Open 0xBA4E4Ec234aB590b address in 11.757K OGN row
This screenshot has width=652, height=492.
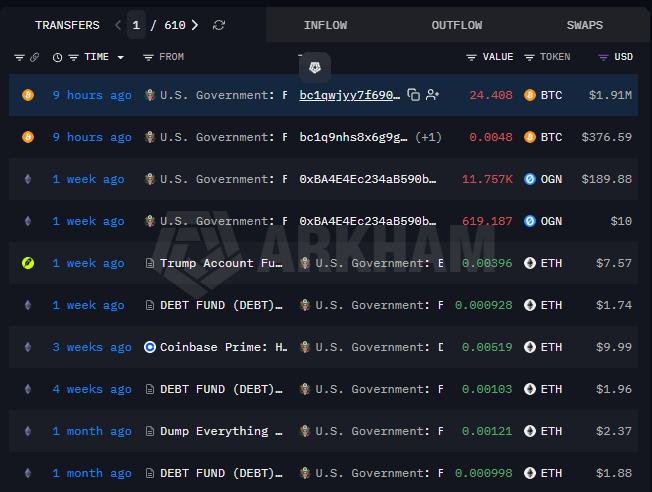pyautogui.click(x=368, y=179)
